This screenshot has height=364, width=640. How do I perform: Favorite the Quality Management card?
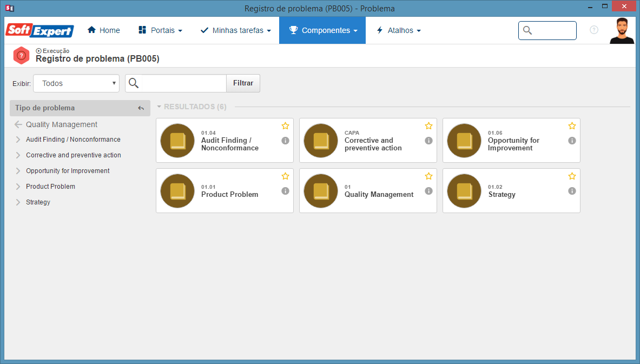pos(428,176)
